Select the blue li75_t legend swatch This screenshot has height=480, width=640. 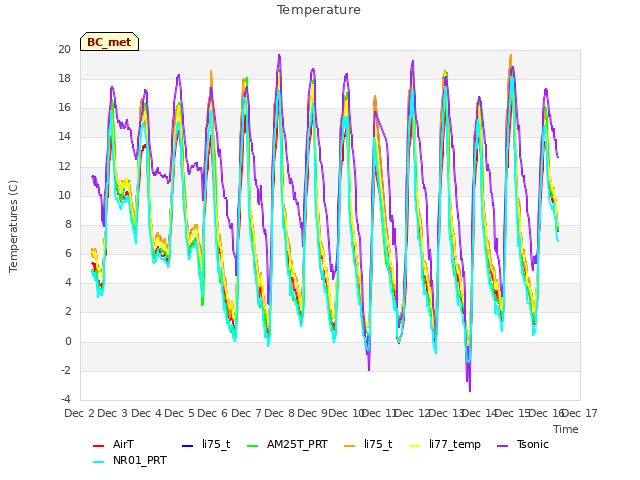(x=187, y=445)
